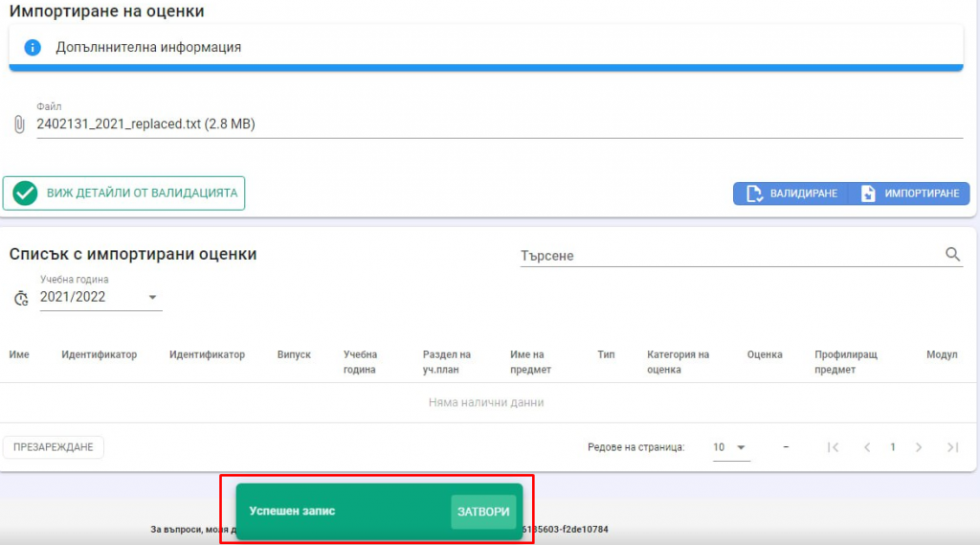Click the school year clock icon
Image resolution: width=980 pixels, height=545 pixels.
point(21,298)
